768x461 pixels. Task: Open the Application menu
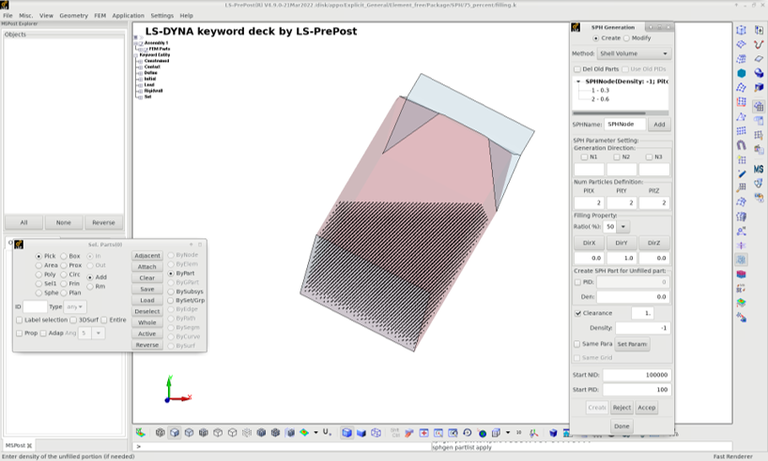coord(128,16)
